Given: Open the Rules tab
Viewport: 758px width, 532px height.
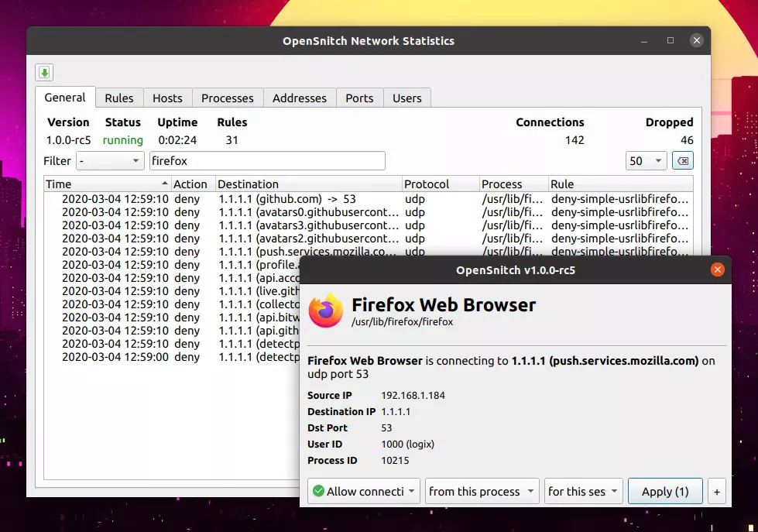Looking at the screenshot, I should 119,98.
